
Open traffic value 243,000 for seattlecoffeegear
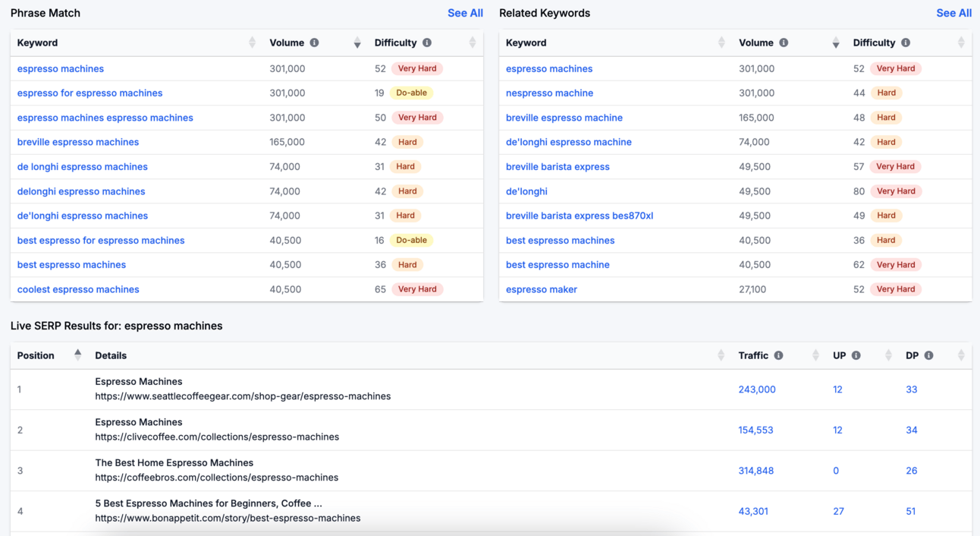(x=757, y=389)
